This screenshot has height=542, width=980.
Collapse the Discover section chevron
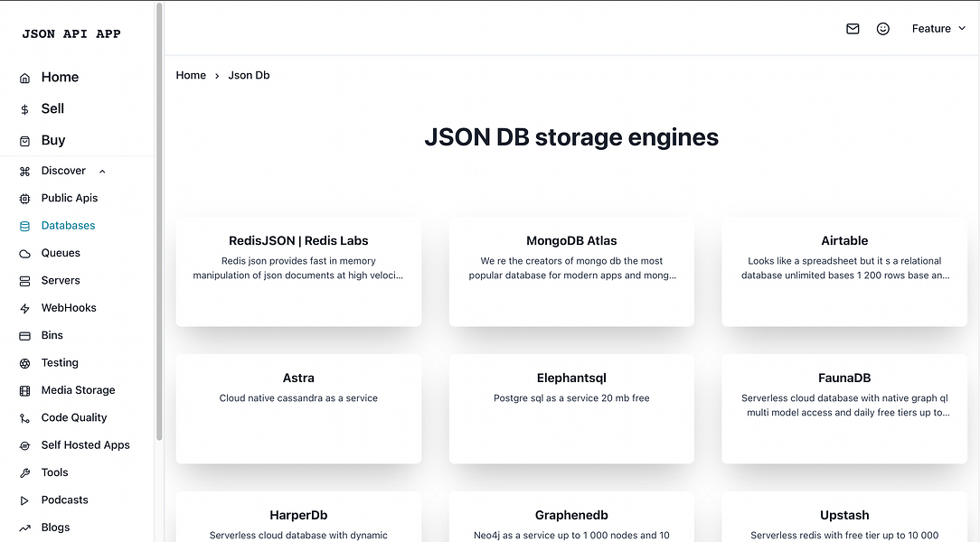coord(102,172)
